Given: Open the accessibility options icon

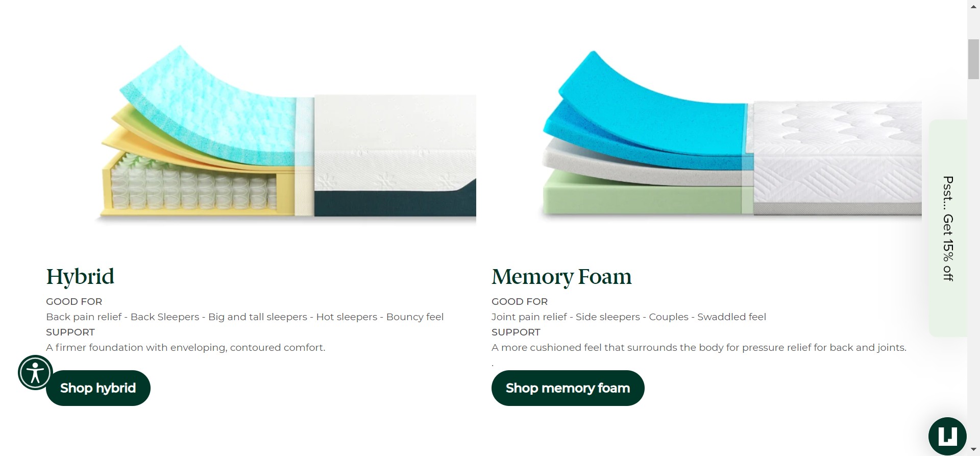Looking at the screenshot, I should [x=35, y=372].
